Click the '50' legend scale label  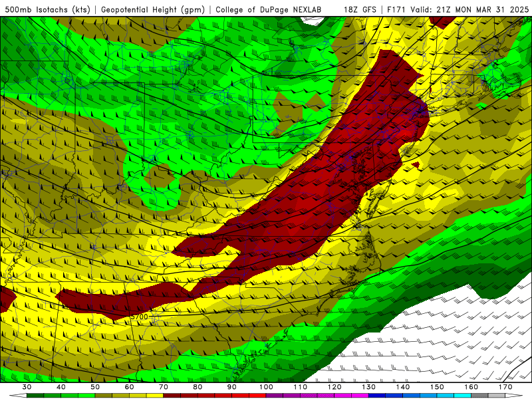click(x=95, y=387)
